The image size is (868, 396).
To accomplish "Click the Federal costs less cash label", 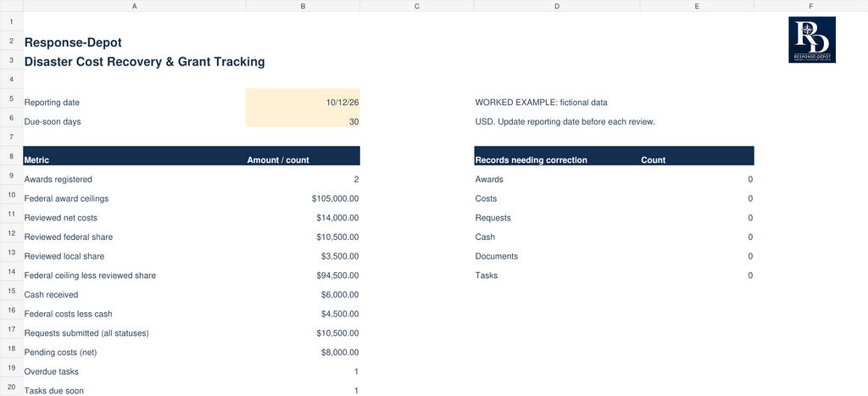I will click(68, 314).
